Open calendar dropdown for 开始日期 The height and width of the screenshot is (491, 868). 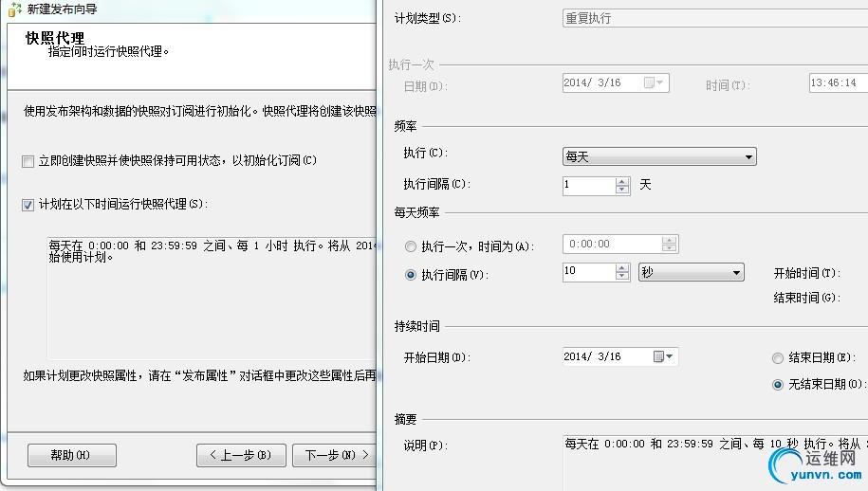663,356
